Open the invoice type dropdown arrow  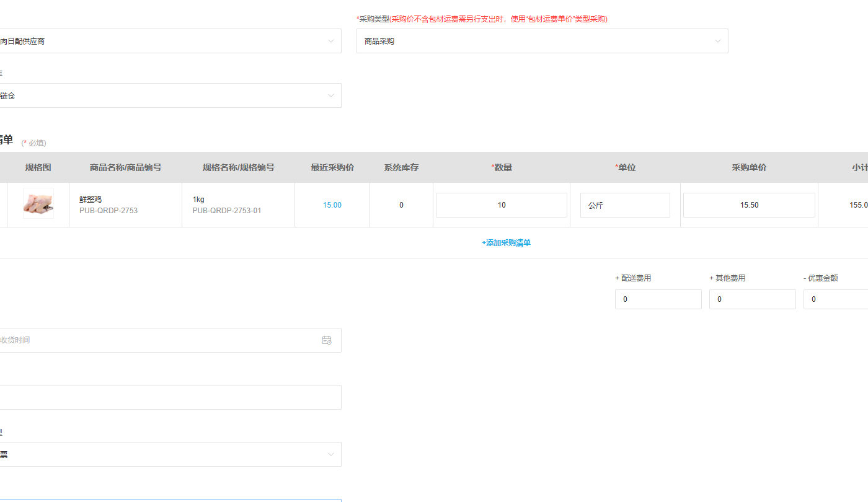tap(331, 455)
